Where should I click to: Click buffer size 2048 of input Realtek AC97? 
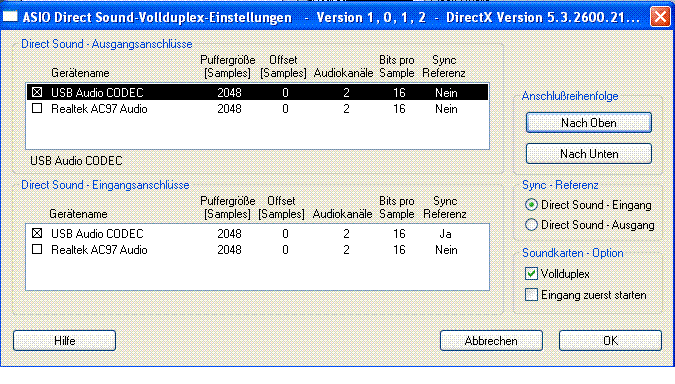229,250
